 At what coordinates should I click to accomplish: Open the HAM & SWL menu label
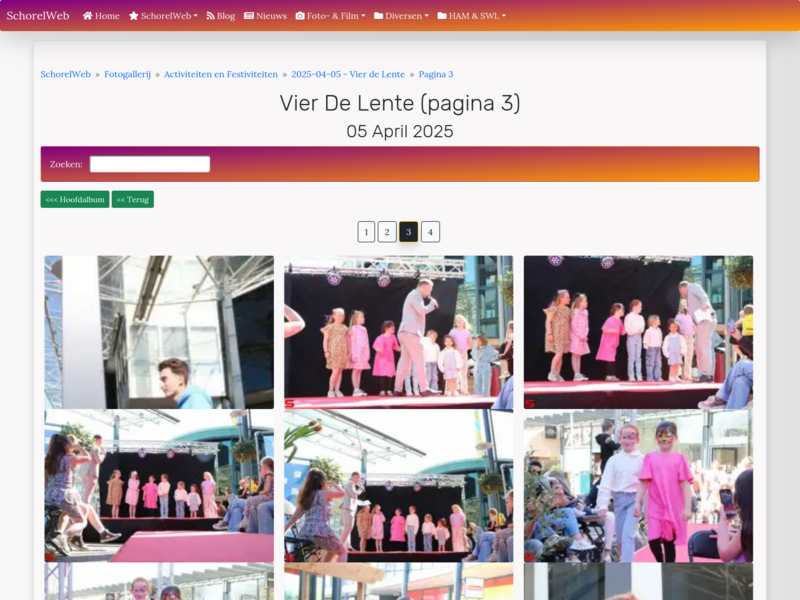tap(474, 16)
